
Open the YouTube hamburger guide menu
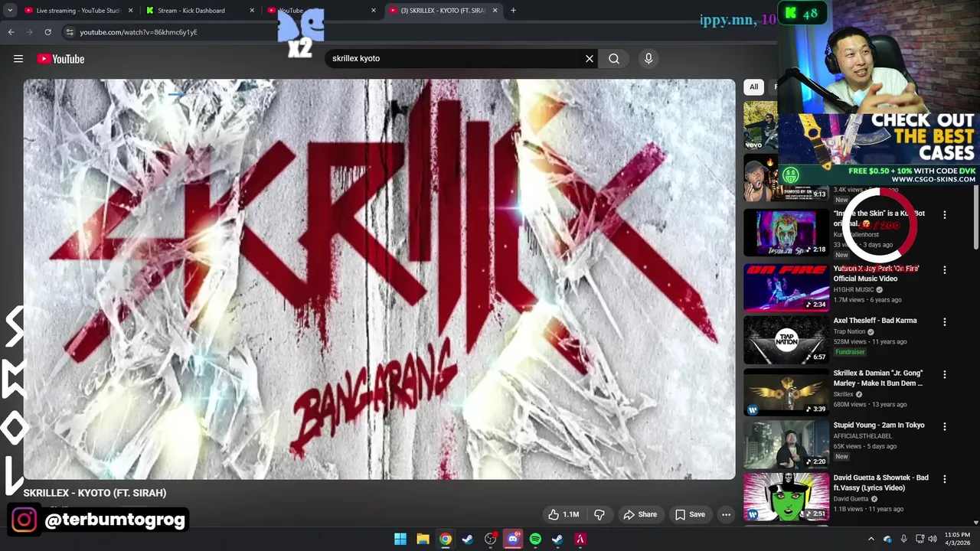tap(18, 59)
